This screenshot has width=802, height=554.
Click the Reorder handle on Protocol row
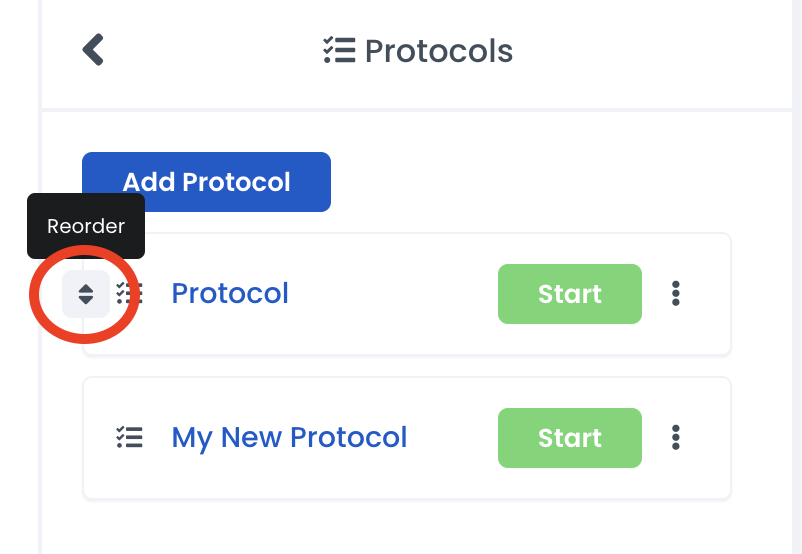pos(86,294)
